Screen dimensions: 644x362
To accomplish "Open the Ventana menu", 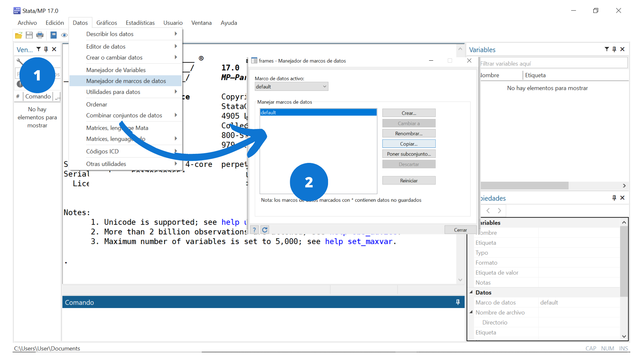I will click(201, 22).
